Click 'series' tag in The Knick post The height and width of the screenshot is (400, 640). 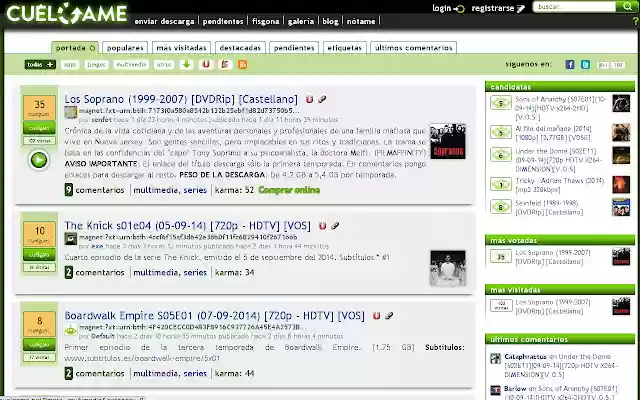tap(195, 272)
